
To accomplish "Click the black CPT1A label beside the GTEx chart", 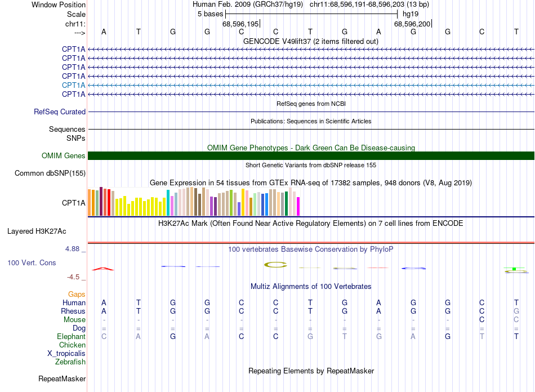I will (x=73, y=203).
